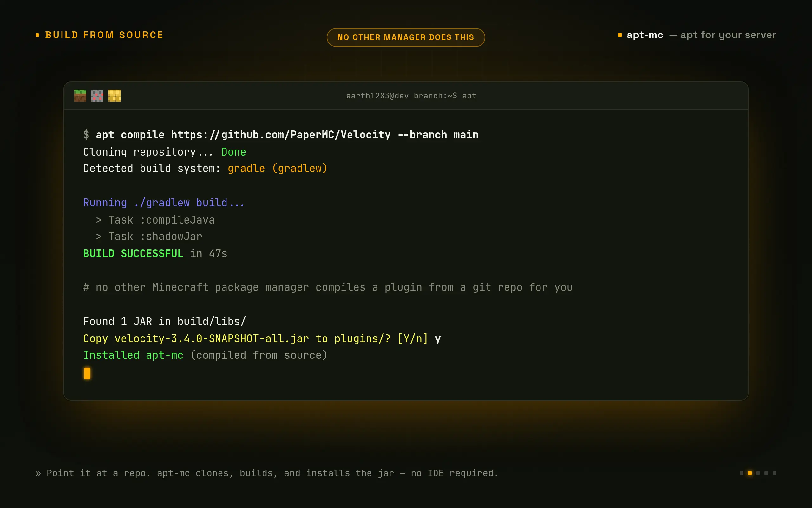
Task: Click 'Installed apt-mc' confirmation text
Action: point(133,355)
